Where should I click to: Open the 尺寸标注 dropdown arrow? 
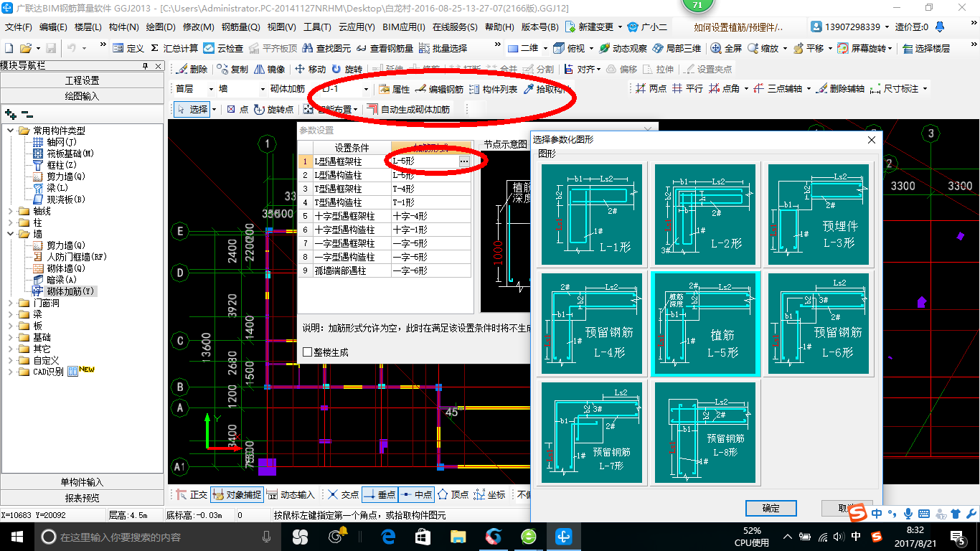(x=925, y=89)
